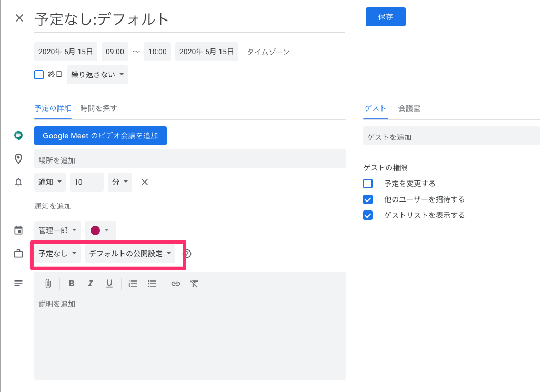
Task: Insert a link in the description
Action: pos(176,284)
